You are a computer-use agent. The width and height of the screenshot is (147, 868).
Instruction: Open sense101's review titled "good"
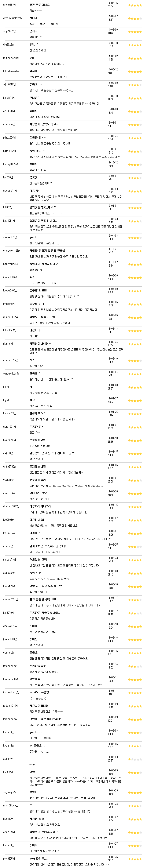click(33, 237)
